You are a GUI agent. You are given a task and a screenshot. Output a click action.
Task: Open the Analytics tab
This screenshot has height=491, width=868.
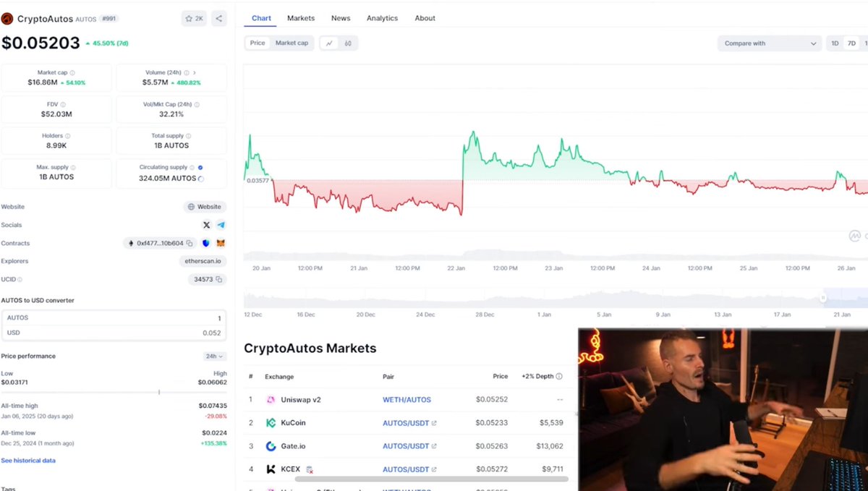382,18
